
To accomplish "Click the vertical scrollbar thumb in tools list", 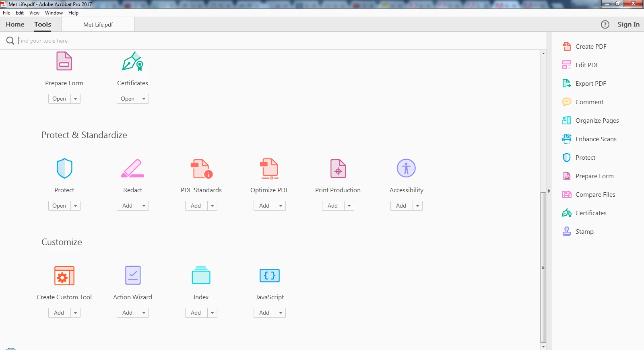I will [x=543, y=267].
